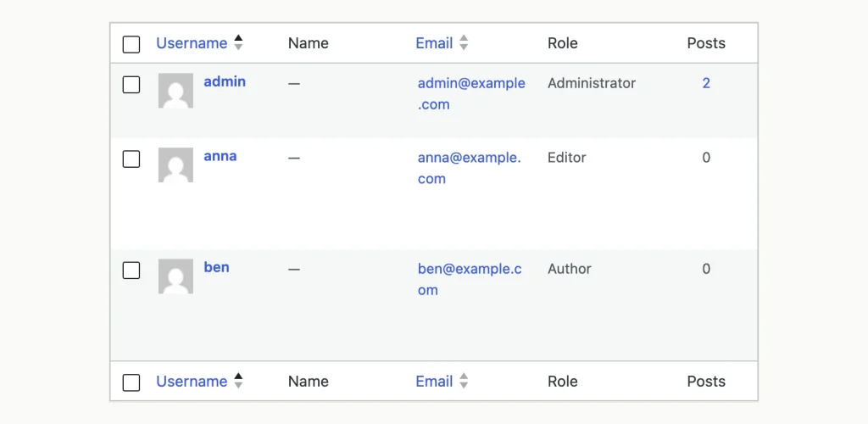Click the Name label in footer row
The height and width of the screenshot is (424, 868).
tap(309, 382)
